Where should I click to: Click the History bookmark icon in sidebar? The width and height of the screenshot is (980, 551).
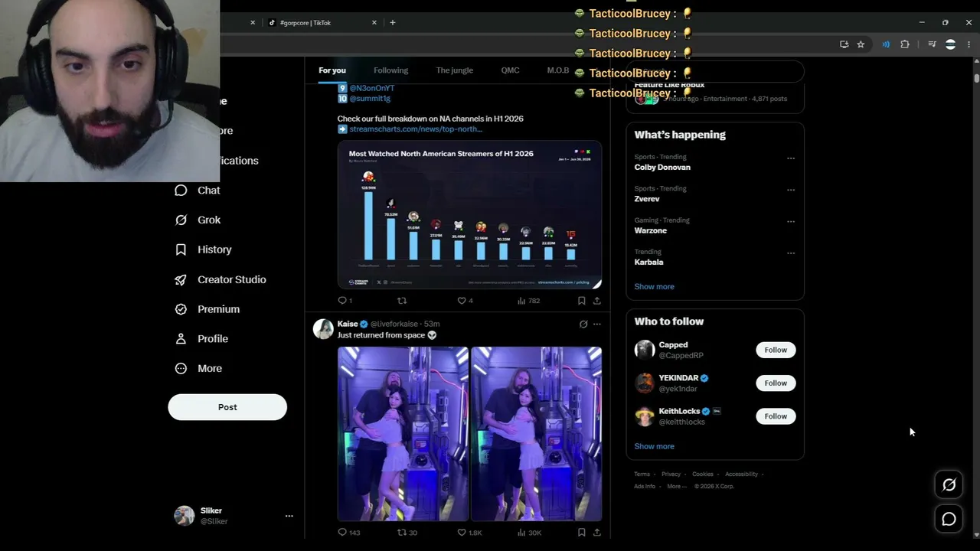(181, 249)
